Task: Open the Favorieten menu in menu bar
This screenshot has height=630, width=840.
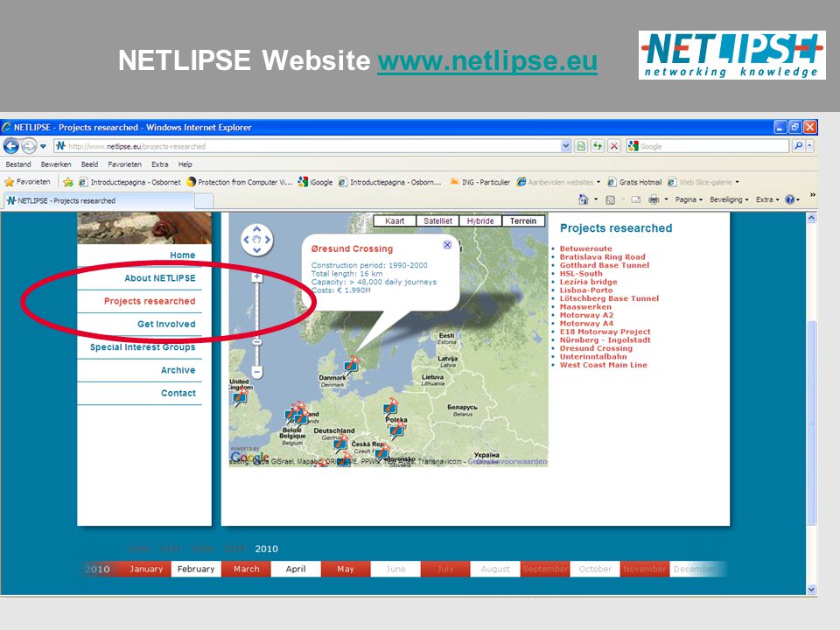Action: pos(124,164)
